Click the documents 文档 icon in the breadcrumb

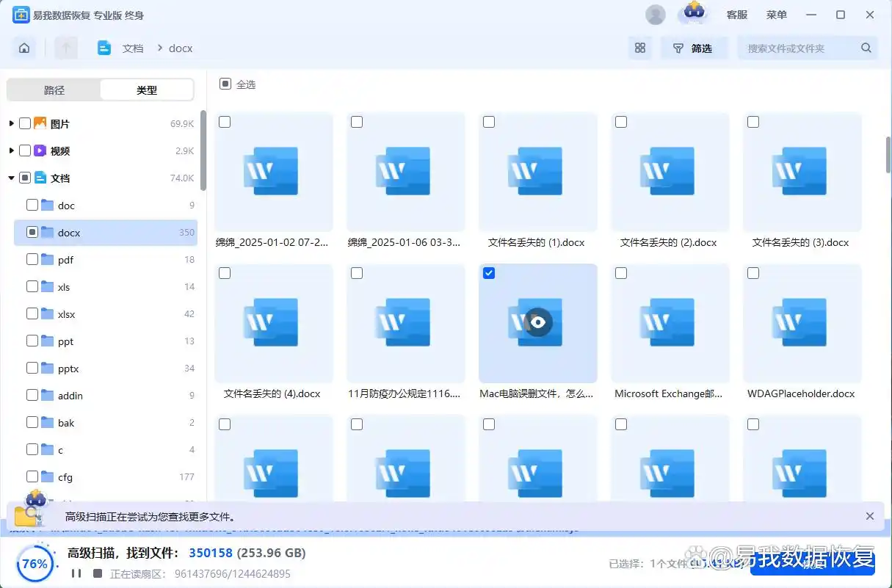pyautogui.click(x=105, y=47)
